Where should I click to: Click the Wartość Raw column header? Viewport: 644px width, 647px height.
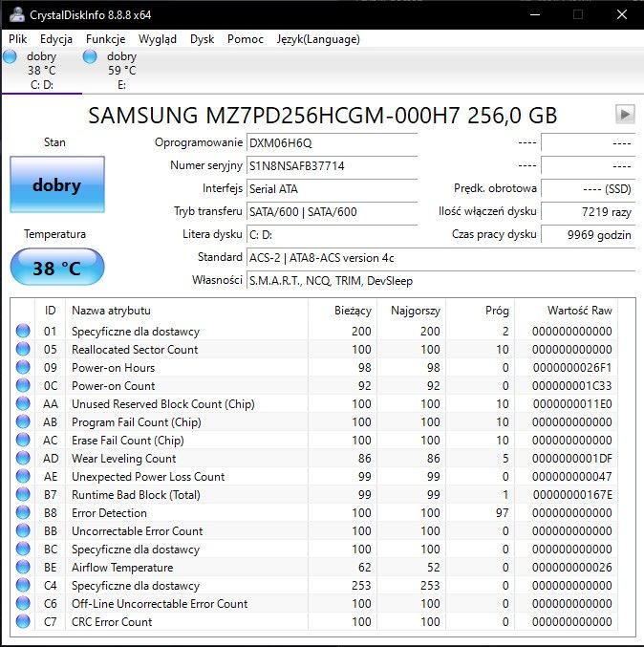click(566, 311)
